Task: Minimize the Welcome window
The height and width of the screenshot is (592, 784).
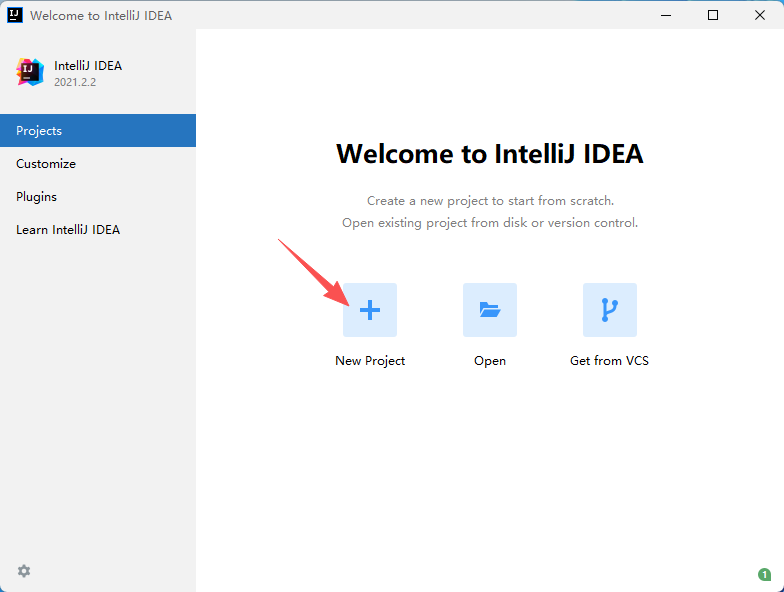Action: pyautogui.click(x=666, y=15)
